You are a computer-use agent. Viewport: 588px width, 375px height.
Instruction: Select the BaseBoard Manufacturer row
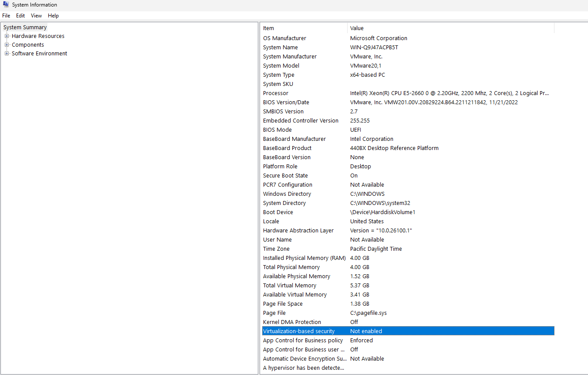pyautogui.click(x=408, y=139)
